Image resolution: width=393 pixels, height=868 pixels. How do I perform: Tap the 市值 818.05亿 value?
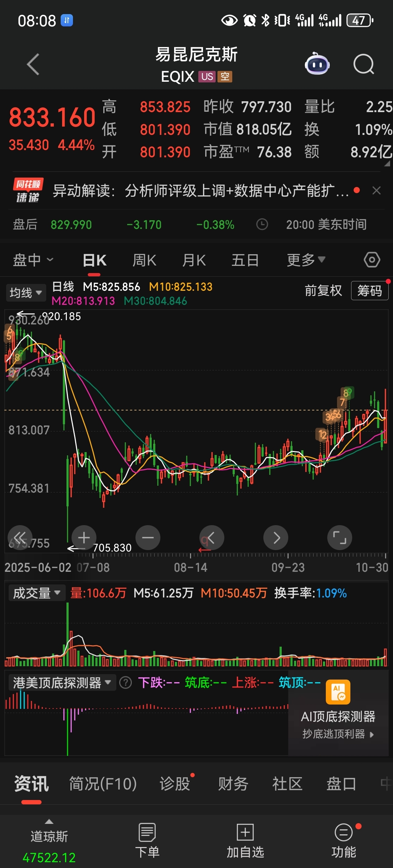coord(264,129)
